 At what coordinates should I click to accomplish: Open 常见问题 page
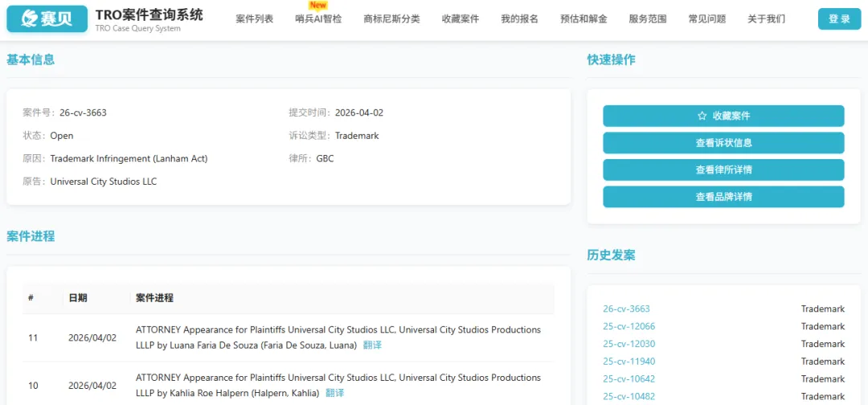706,19
